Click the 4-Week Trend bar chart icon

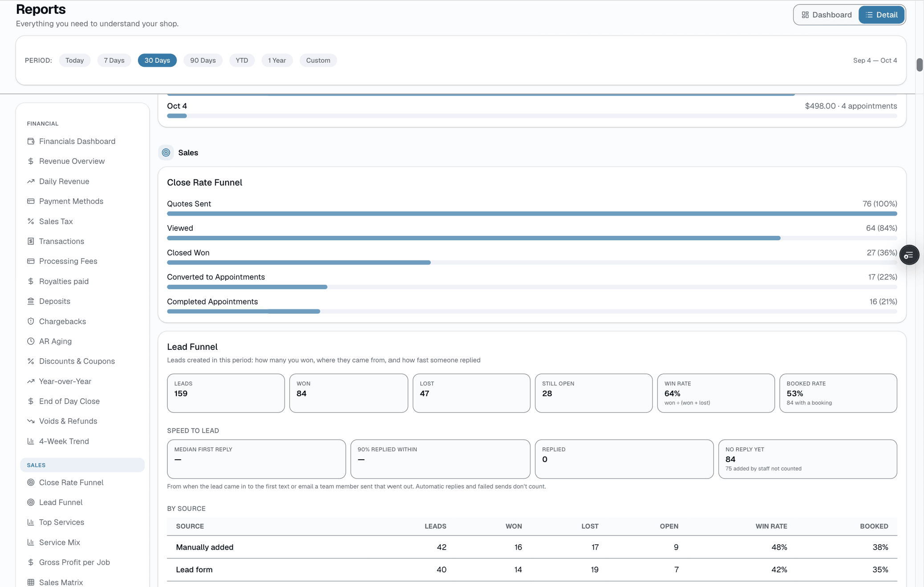[x=31, y=441]
